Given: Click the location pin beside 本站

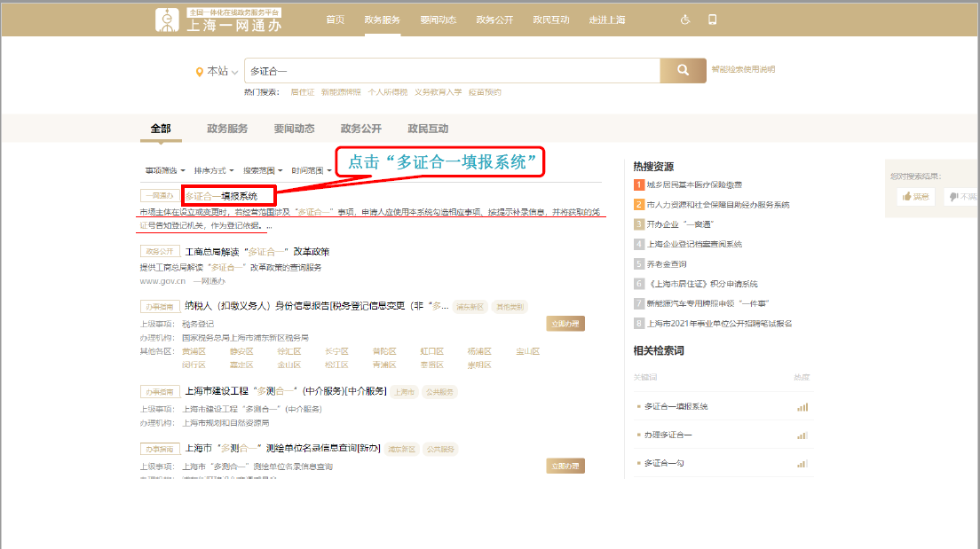Looking at the screenshot, I should click(200, 72).
